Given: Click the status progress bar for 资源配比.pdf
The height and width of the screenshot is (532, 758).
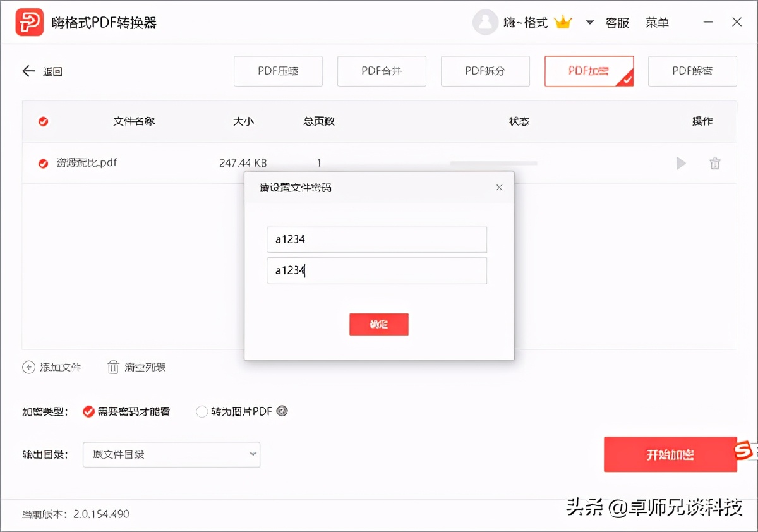Looking at the screenshot, I should coord(493,163).
